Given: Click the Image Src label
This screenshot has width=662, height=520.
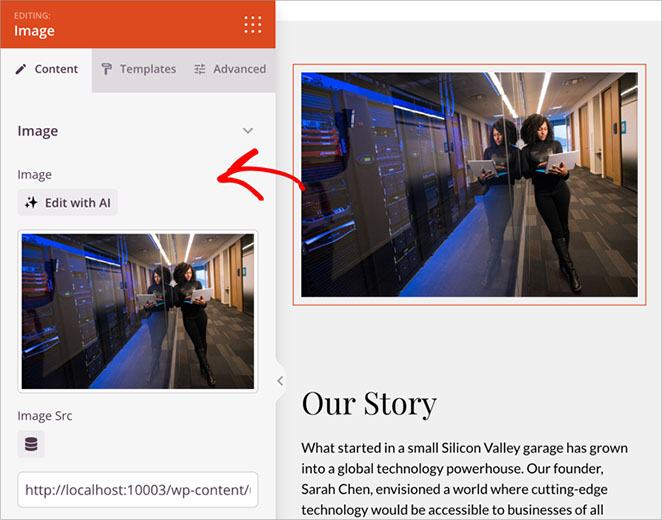Looking at the screenshot, I should click(x=44, y=416).
